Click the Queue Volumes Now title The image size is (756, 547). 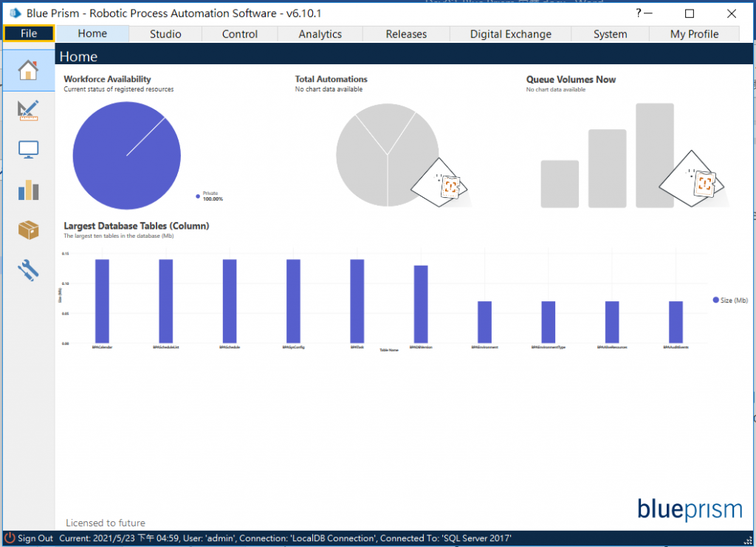[571, 80]
